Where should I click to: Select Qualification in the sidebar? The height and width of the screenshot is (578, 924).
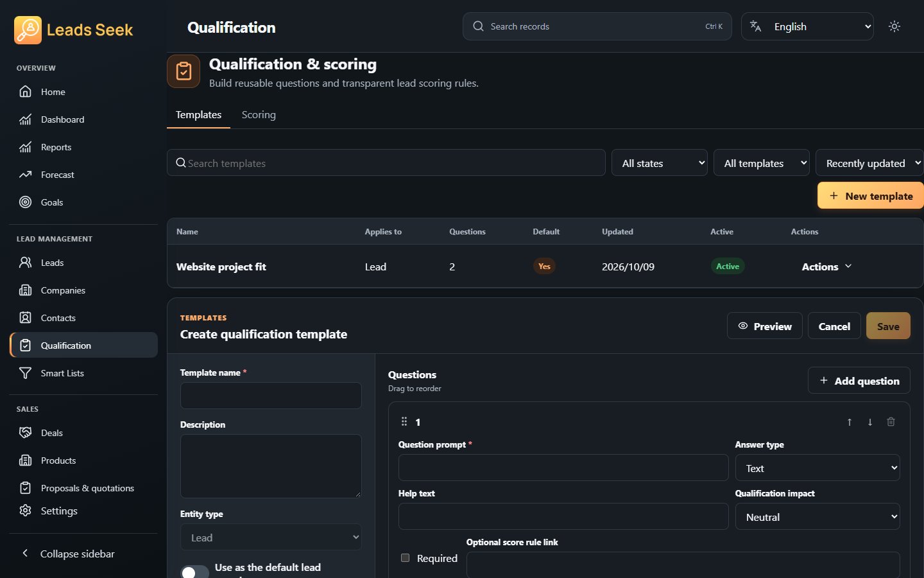pos(83,346)
